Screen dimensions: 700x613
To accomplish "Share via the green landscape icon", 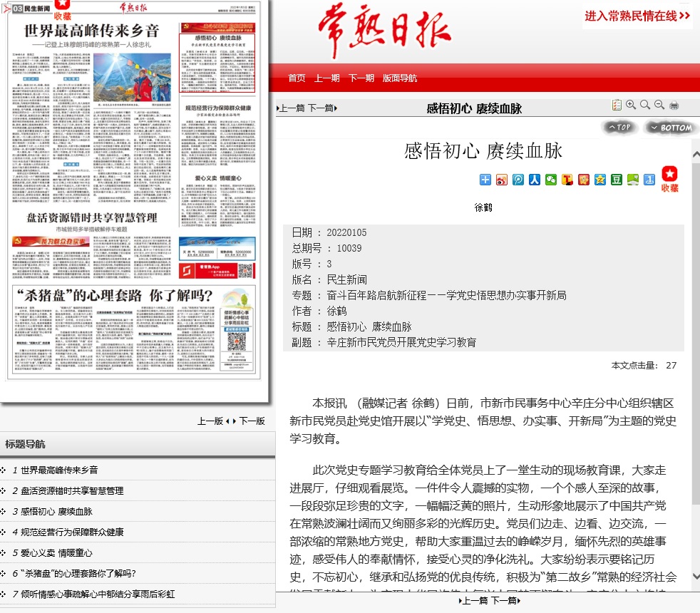I will (x=633, y=180).
